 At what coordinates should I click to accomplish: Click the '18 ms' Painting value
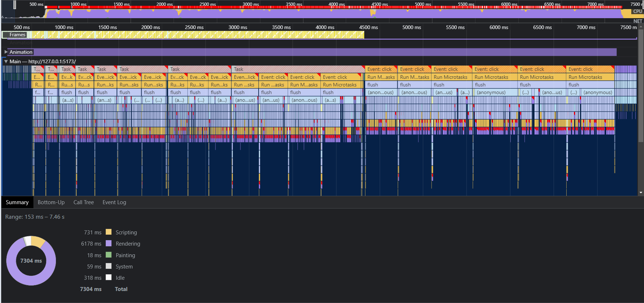click(x=94, y=255)
